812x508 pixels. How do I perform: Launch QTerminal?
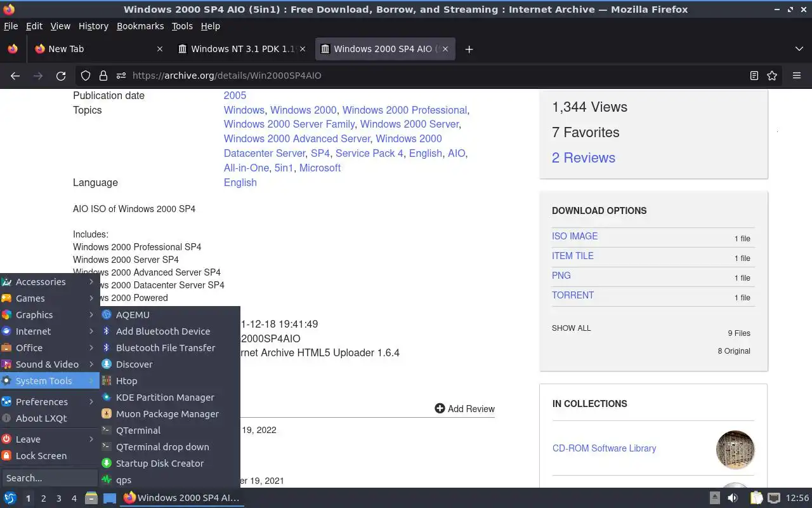coord(169,430)
